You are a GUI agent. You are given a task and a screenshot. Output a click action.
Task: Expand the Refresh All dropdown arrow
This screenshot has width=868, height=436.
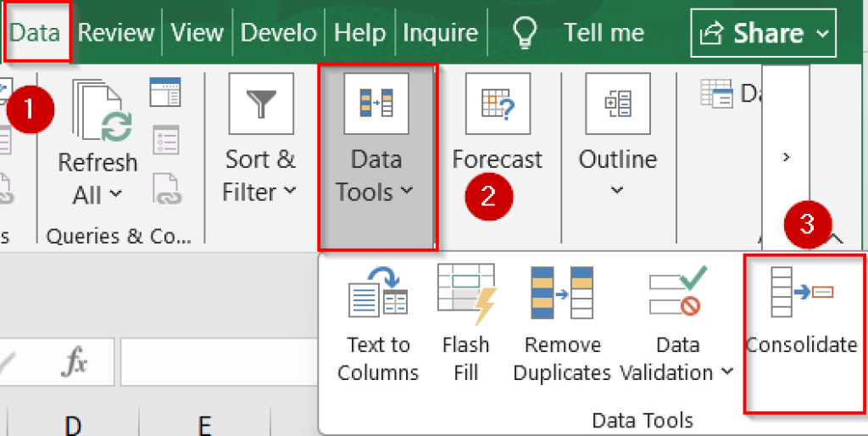coord(115,194)
